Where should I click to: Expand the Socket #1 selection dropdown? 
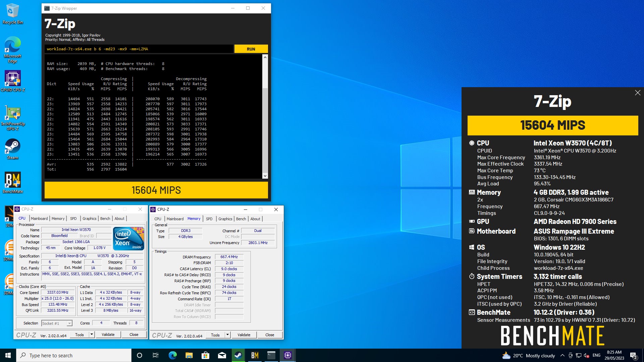[x=69, y=323]
